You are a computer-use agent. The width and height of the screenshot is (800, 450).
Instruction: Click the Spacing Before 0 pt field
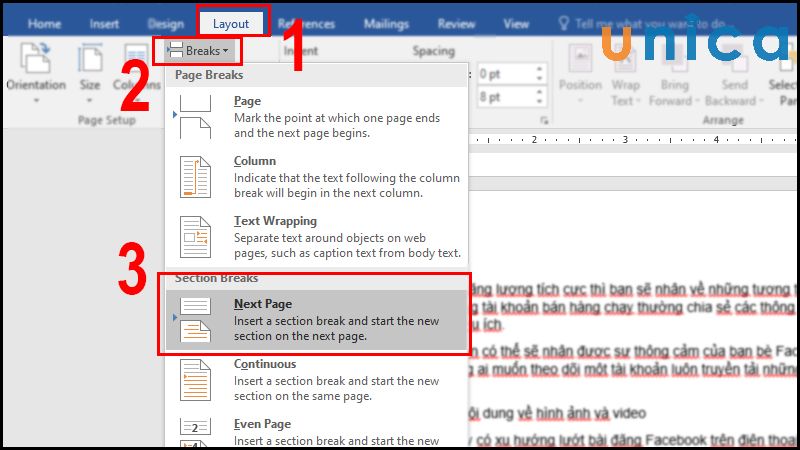click(x=506, y=74)
